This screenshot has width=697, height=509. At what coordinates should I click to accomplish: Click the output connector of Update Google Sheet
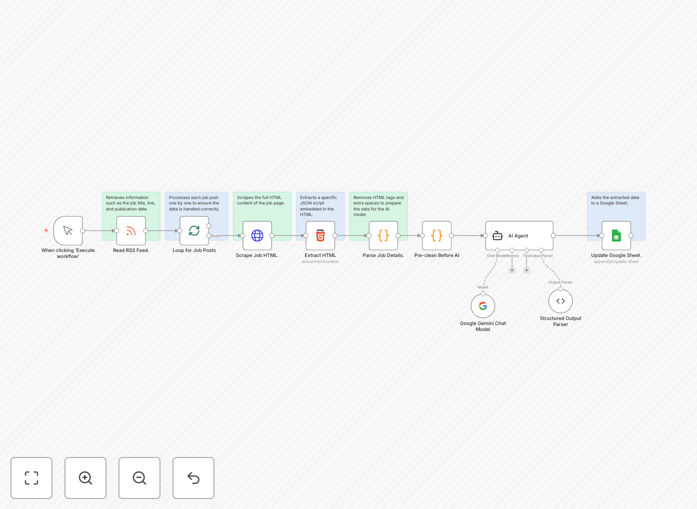click(x=631, y=236)
